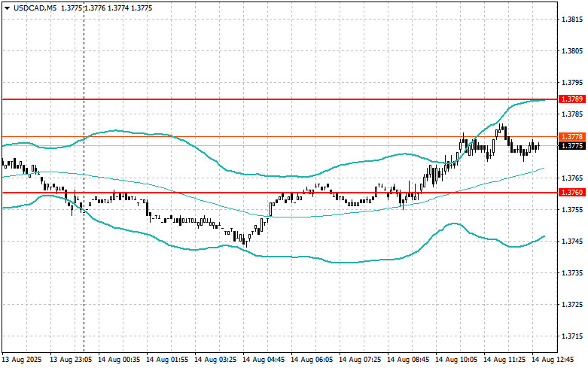Click the 14 Aug 01:55 time label
This screenshot has height=368, width=588.
tap(167, 360)
